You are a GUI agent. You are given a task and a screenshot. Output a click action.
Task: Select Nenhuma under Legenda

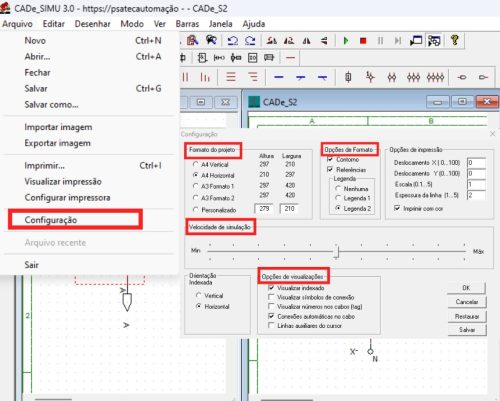338,189
